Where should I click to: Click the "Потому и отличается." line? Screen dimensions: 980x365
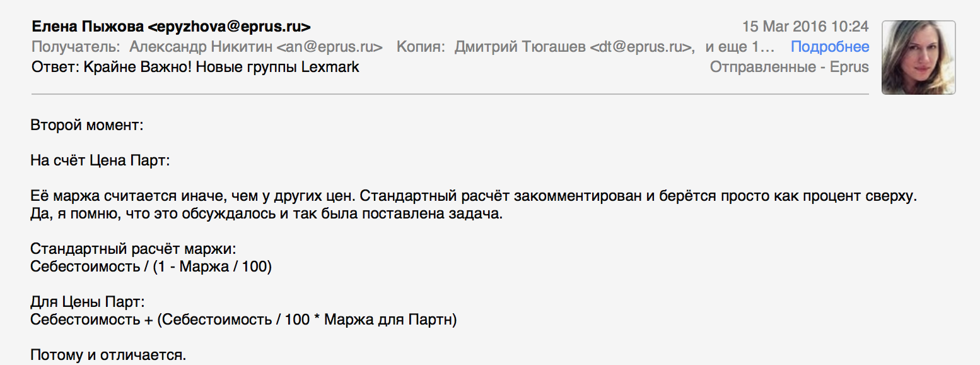tap(108, 355)
